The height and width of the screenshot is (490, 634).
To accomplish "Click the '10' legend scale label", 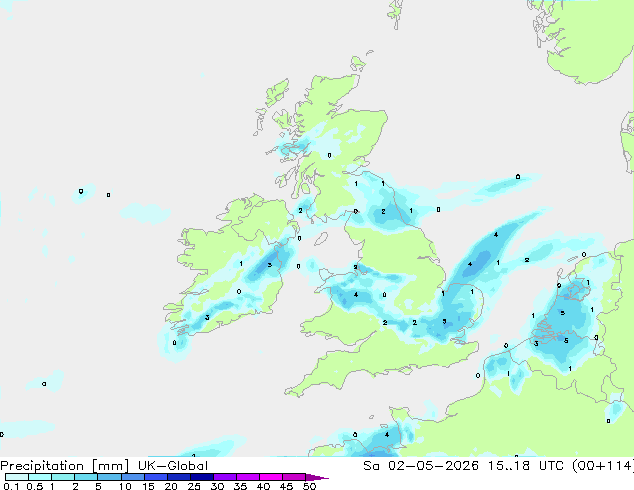I will coord(125,486).
